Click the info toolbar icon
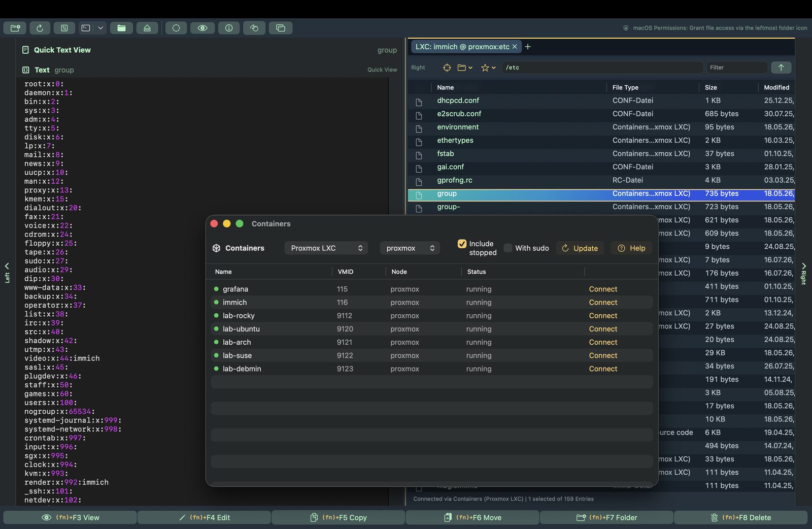 [x=229, y=28]
